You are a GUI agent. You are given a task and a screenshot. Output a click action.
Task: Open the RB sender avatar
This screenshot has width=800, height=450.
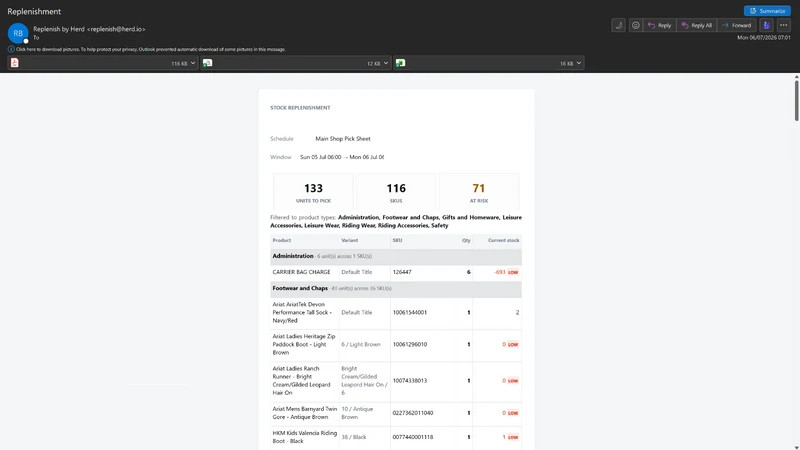18,33
